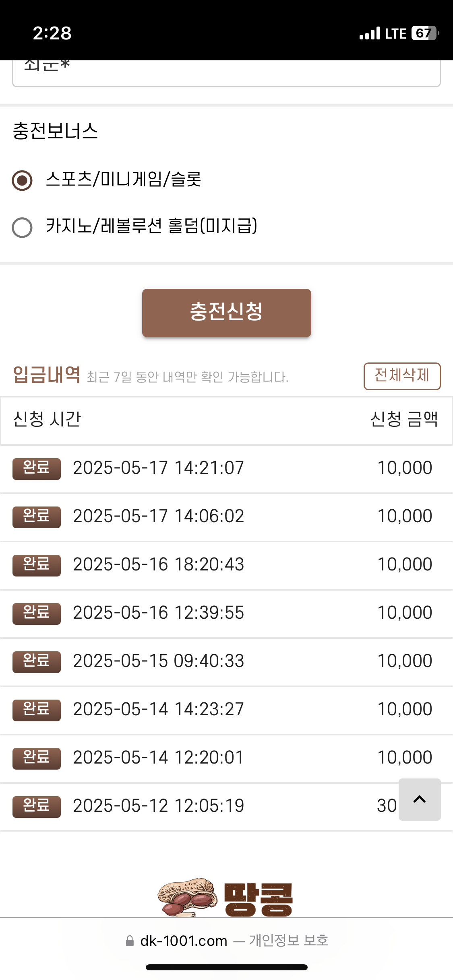Tap the clock time in status bar
Viewport: 453px width, 980px height.
tap(52, 33)
